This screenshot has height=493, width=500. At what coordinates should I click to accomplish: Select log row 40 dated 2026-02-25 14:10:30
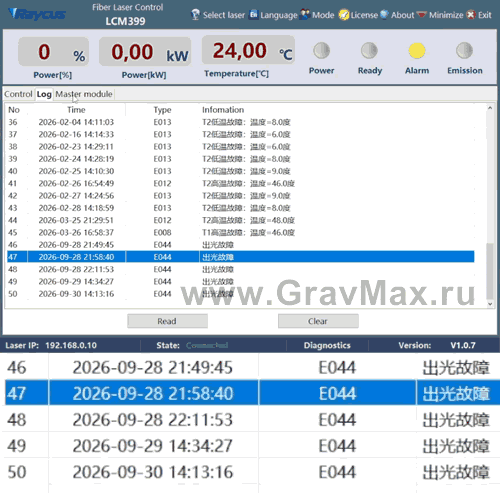241,171
